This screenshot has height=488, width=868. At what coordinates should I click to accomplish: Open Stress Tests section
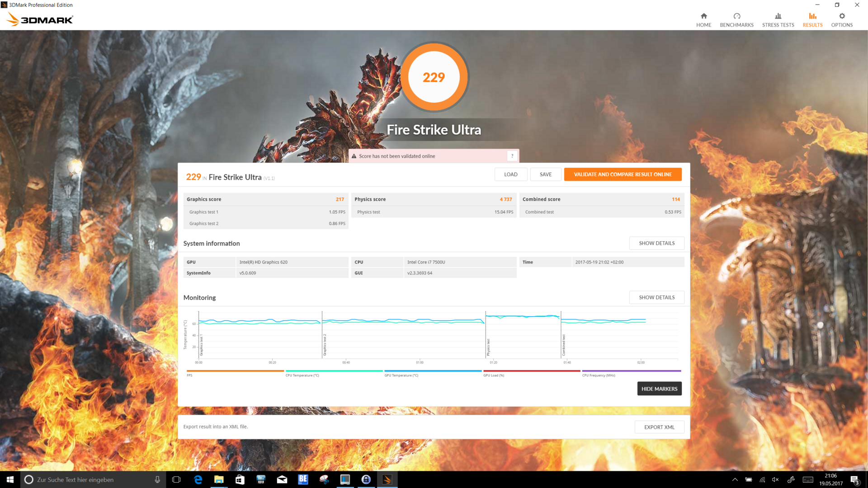click(778, 20)
